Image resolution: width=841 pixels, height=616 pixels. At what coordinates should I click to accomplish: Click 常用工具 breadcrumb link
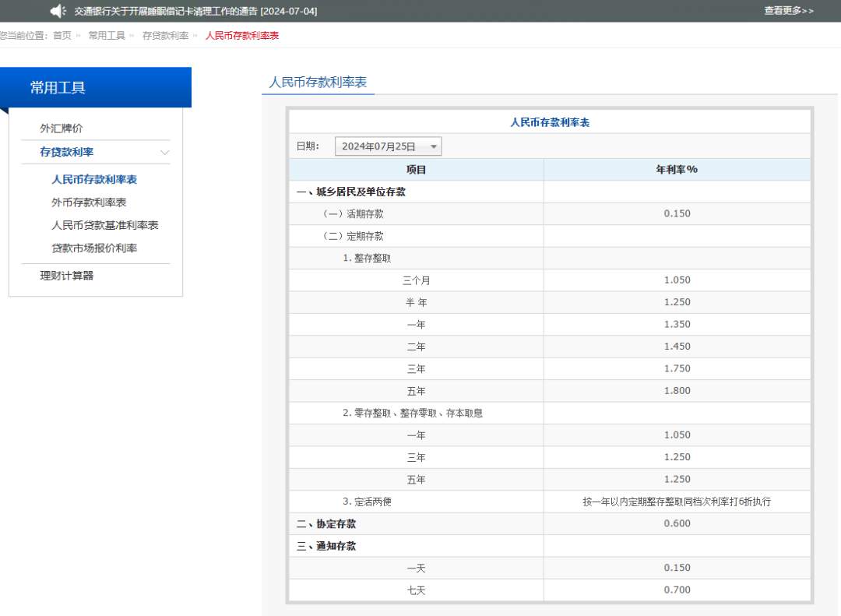click(107, 35)
